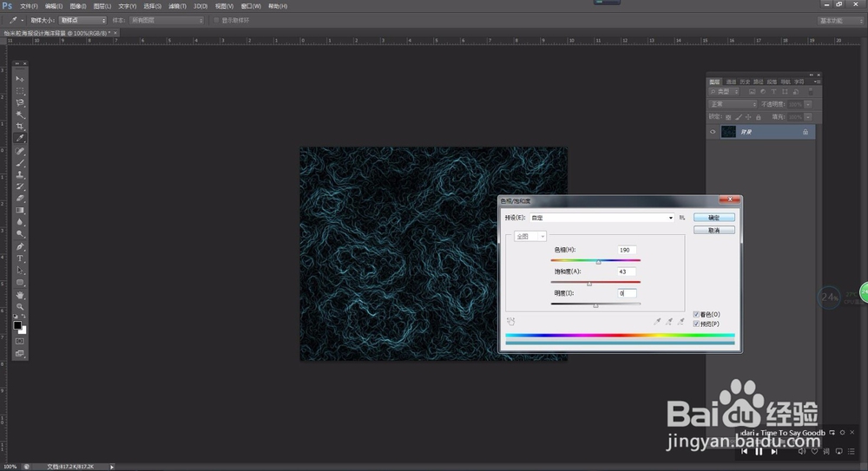The height and width of the screenshot is (471, 868).
Task: Change screen mode from toolbox
Action: coord(20,354)
